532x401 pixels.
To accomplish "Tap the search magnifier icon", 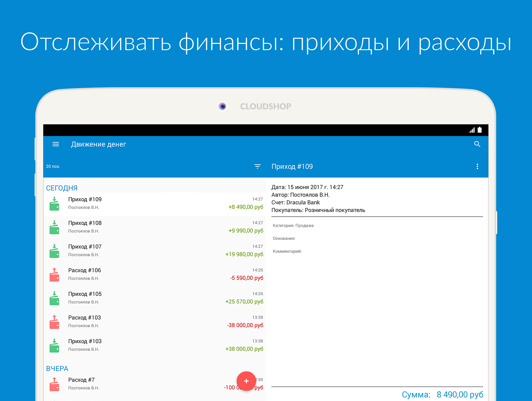I will (x=477, y=144).
